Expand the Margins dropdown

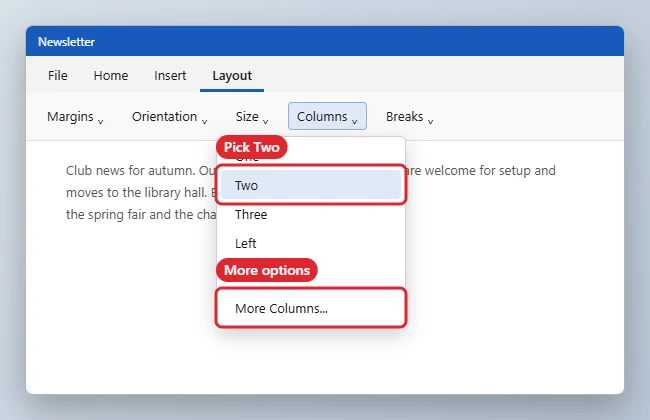[75, 117]
